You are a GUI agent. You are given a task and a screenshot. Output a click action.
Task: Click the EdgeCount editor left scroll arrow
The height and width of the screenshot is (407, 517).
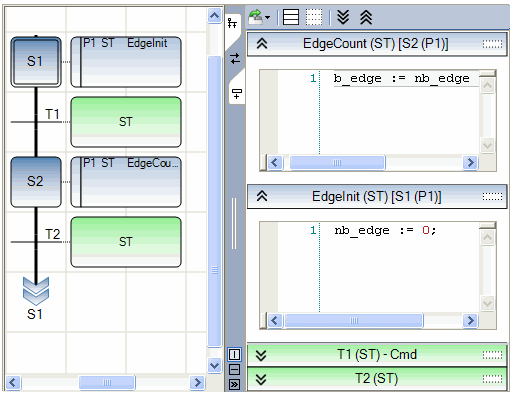(x=275, y=163)
